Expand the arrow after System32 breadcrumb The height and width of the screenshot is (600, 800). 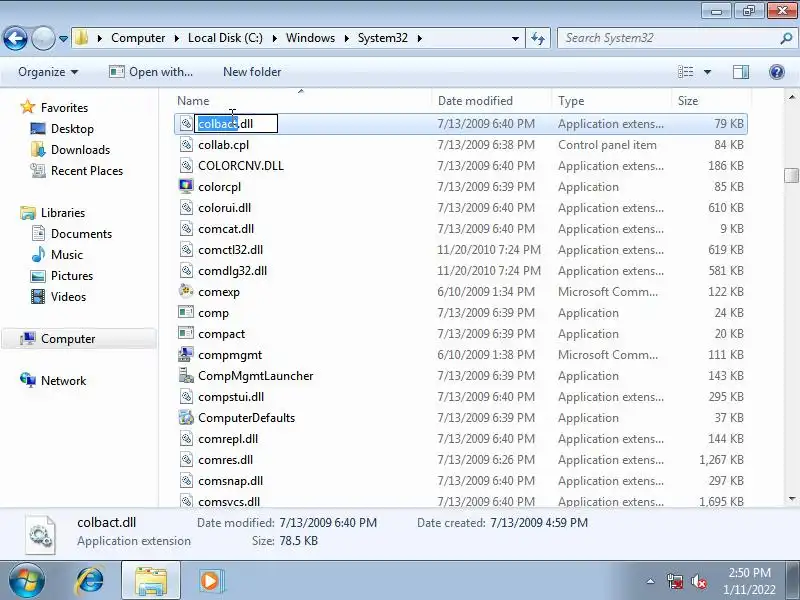419,38
